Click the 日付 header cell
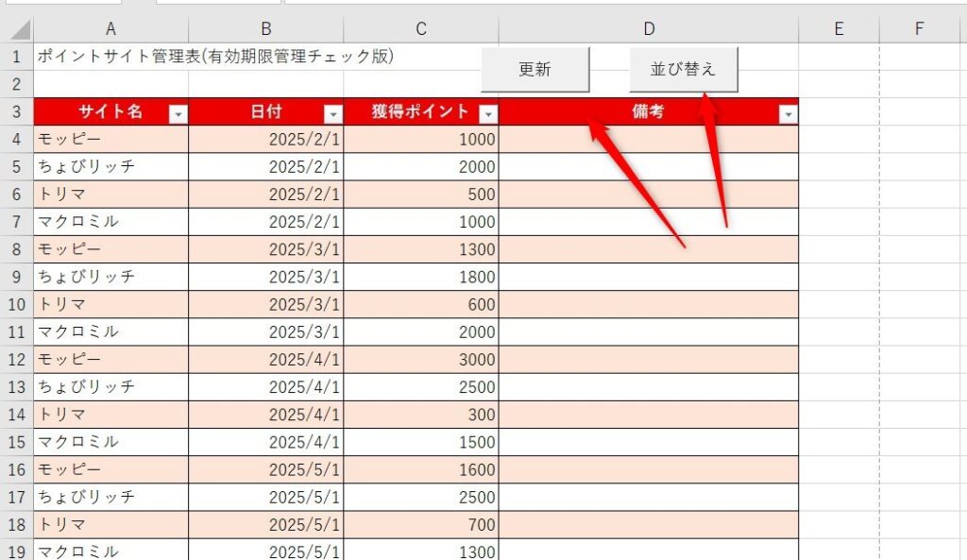This screenshot has width=967, height=560. (x=265, y=111)
